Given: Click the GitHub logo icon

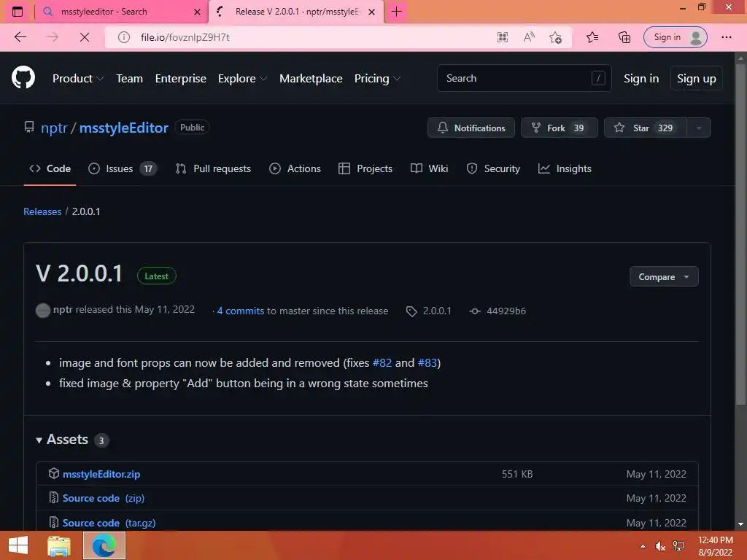Looking at the screenshot, I should (23, 78).
